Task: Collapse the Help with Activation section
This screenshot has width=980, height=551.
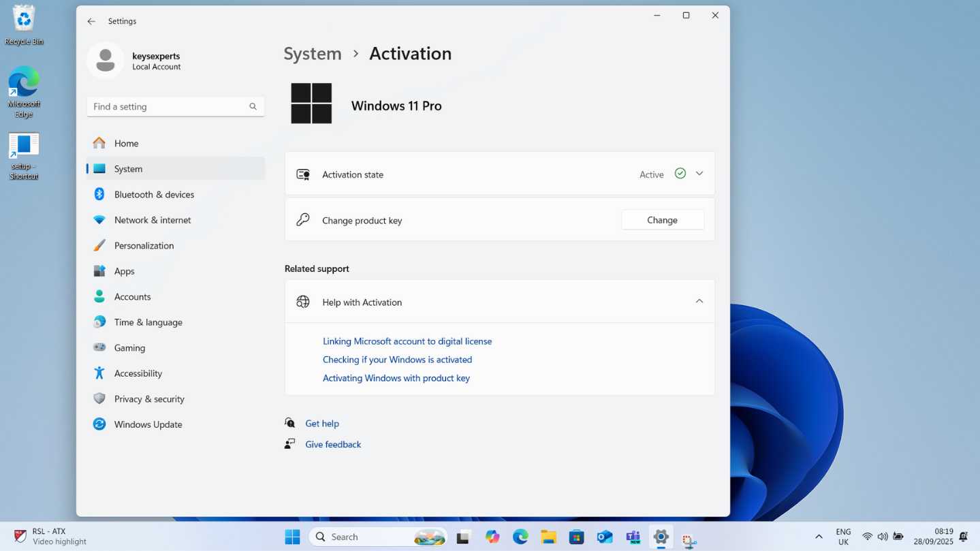Action: click(699, 302)
